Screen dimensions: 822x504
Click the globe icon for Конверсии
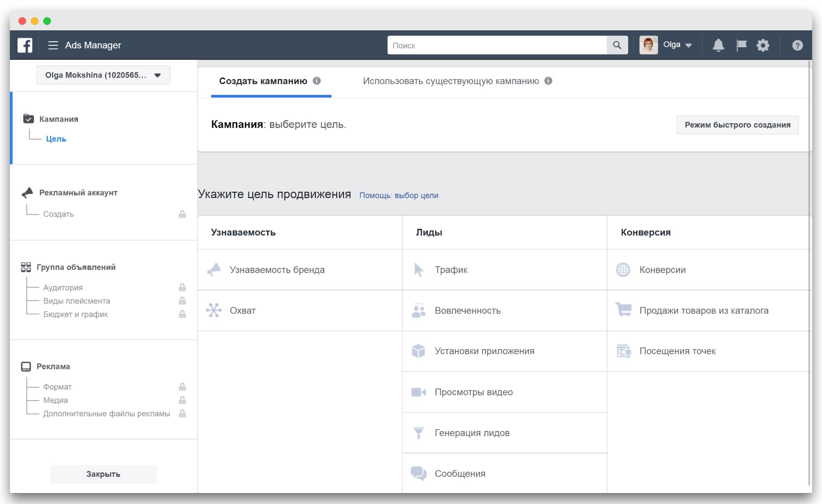tap(623, 269)
